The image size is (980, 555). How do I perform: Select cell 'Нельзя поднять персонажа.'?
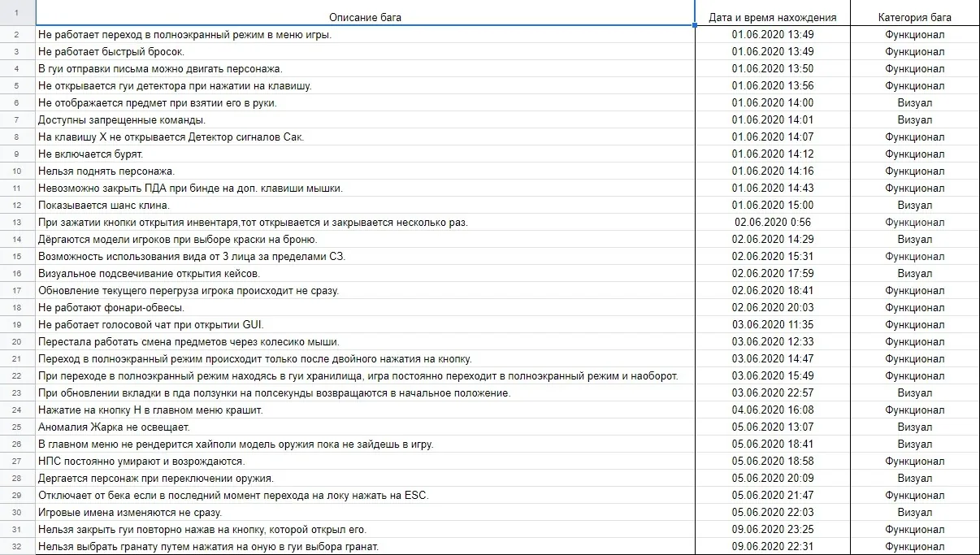coord(365,171)
